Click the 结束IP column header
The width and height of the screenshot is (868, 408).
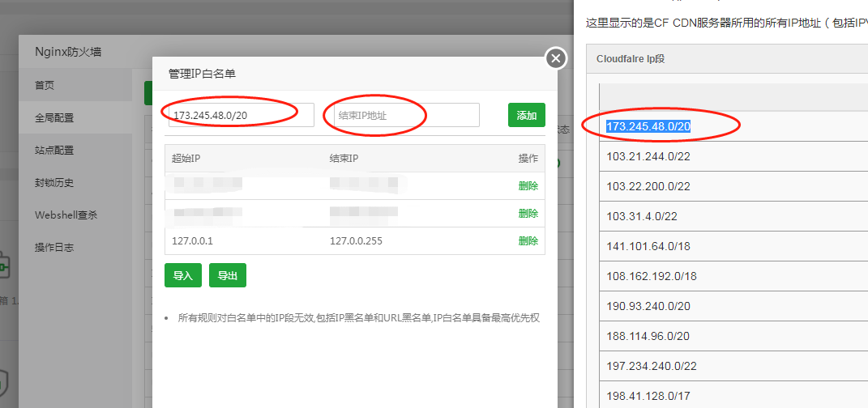pyautogui.click(x=344, y=159)
